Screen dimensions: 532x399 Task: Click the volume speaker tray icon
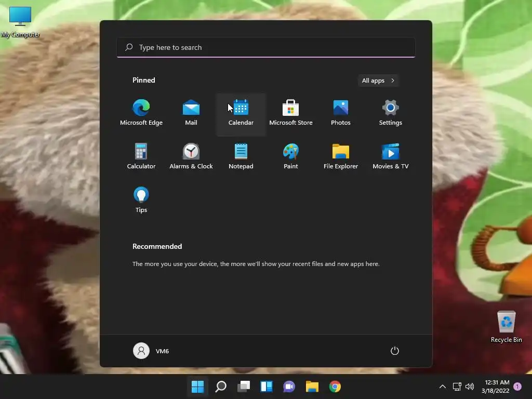(x=470, y=387)
